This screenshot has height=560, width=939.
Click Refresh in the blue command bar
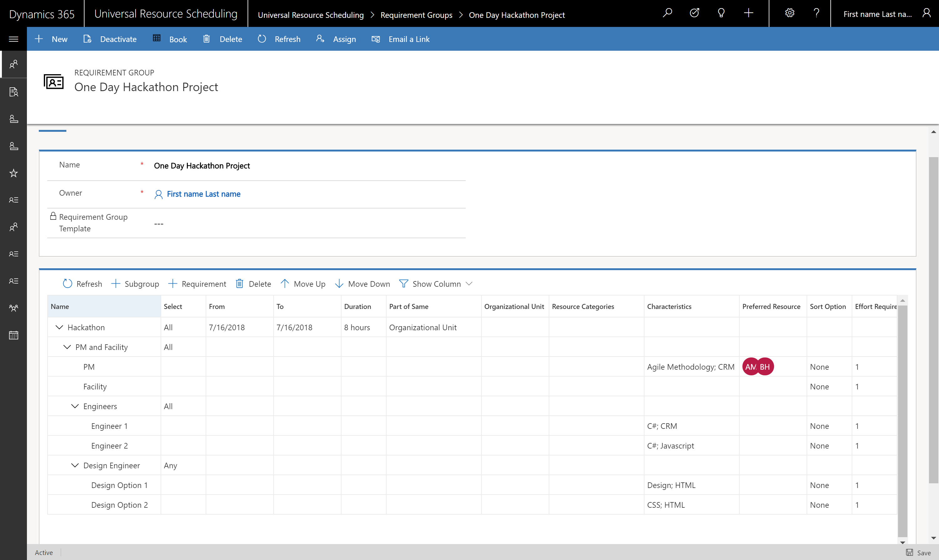coord(279,39)
